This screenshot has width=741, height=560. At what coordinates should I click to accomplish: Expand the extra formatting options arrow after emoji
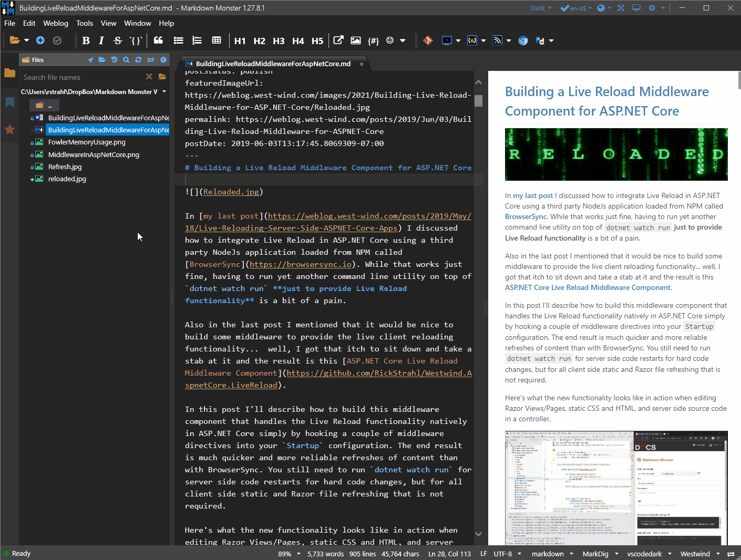point(403,40)
